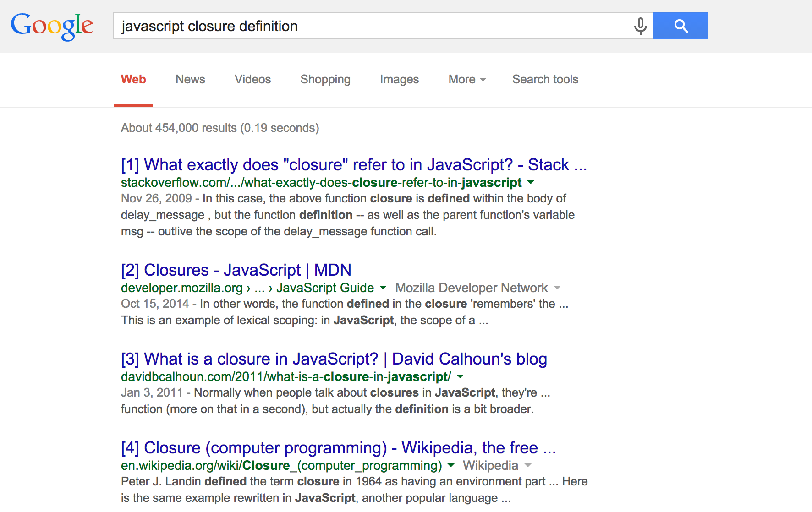This screenshot has width=812, height=512.
Task: Click the 'Jan 3, 2011' result snippet
Action: point(336,401)
